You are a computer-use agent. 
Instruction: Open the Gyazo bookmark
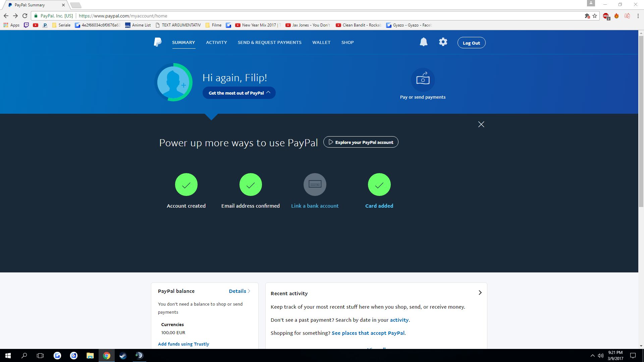(409, 25)
